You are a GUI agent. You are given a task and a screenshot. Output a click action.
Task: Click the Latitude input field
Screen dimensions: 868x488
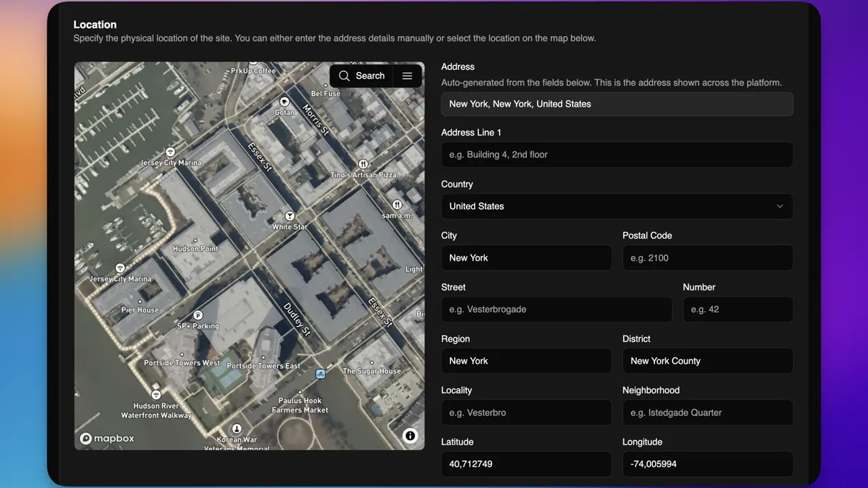[x=526, y=464]
